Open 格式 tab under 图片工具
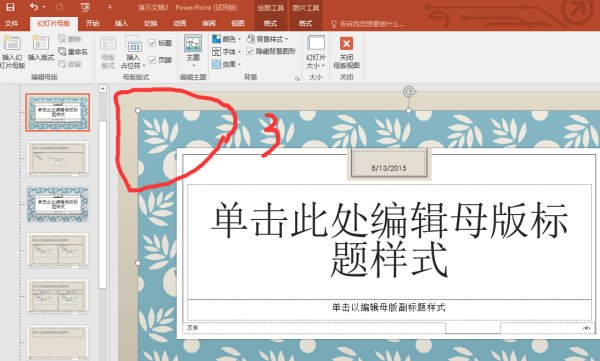This screenshot has height=361, width=600. 305,23
